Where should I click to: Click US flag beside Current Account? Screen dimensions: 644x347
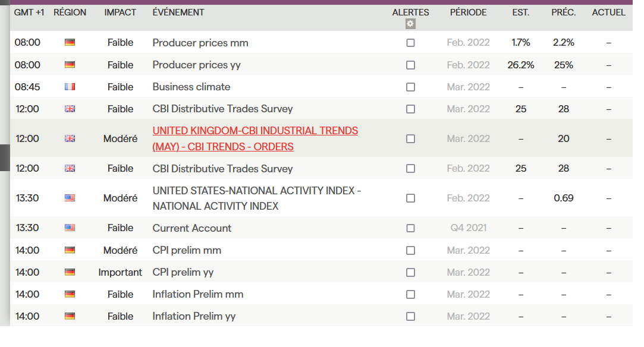click(70, 228)
